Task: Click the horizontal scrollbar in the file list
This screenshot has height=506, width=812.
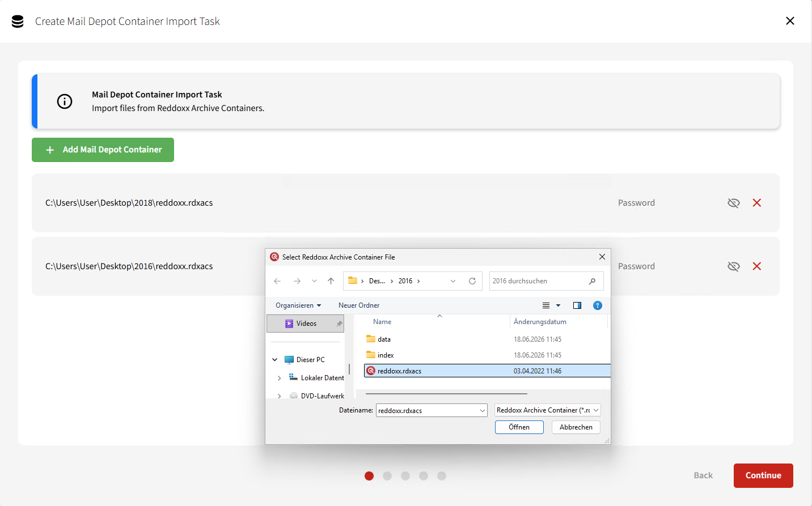Action: pos(446,393)
